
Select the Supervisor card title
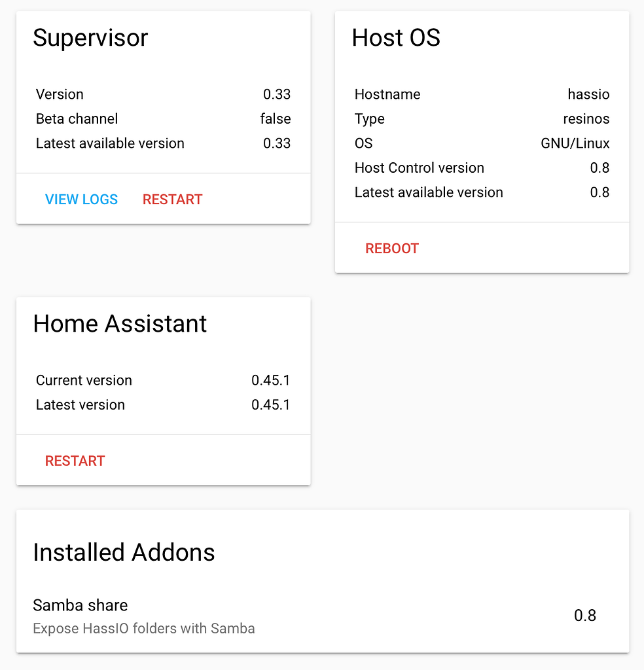(x=90, y=37)
